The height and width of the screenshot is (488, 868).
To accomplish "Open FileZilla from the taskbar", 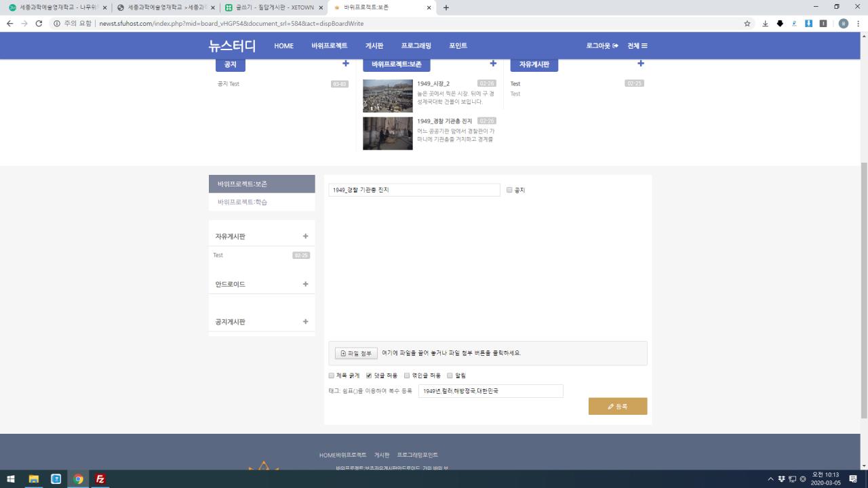I will tap(100, 479).
